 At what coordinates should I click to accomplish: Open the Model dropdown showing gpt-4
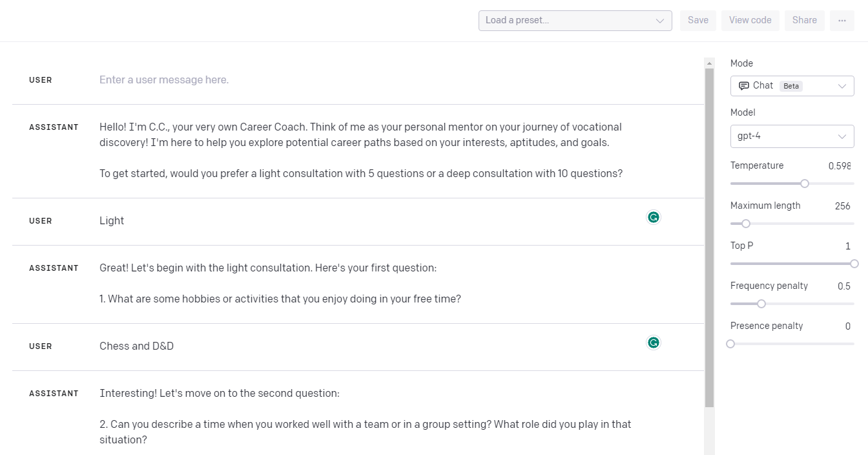point(792,136)
